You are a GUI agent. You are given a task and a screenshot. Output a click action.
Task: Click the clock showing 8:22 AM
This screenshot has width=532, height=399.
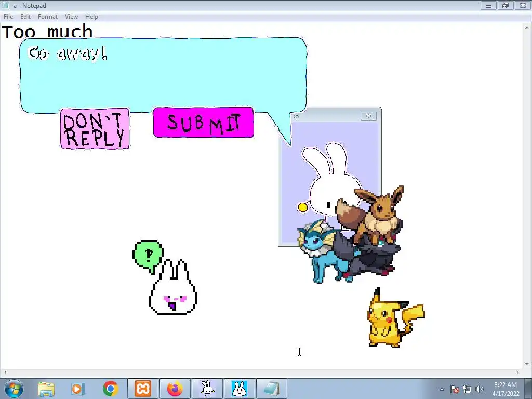click(506, 389)
